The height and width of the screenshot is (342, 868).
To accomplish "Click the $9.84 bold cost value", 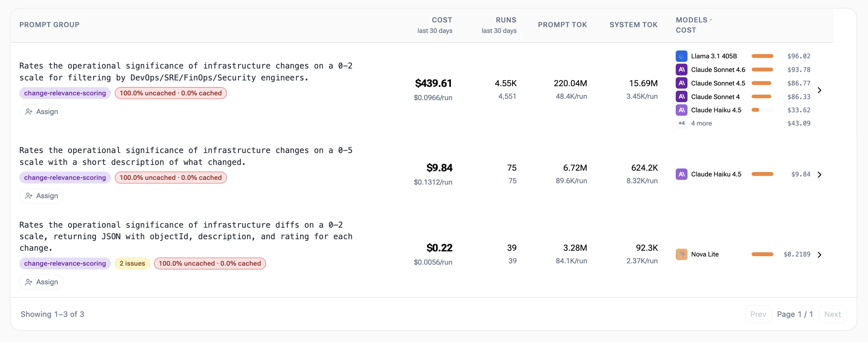I will click(x=439, y=168).
